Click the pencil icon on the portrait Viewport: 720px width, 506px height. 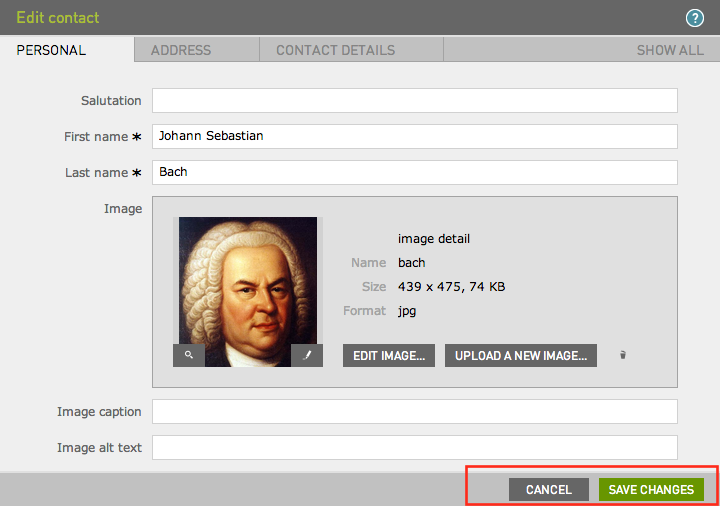click(307, 355)
